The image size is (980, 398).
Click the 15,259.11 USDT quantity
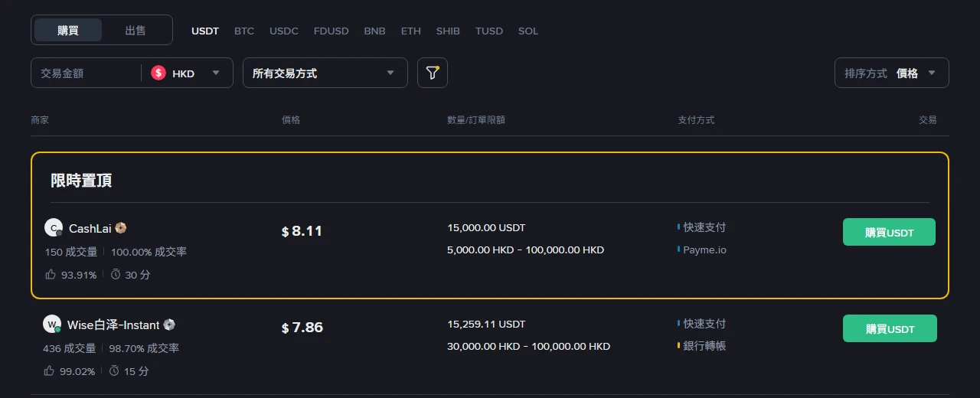pos(486,324)
